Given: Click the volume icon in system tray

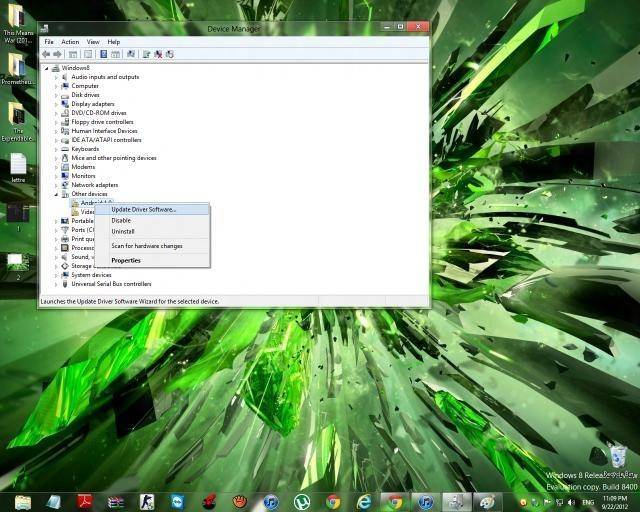Looking at the screenshot, I should 572,502.
